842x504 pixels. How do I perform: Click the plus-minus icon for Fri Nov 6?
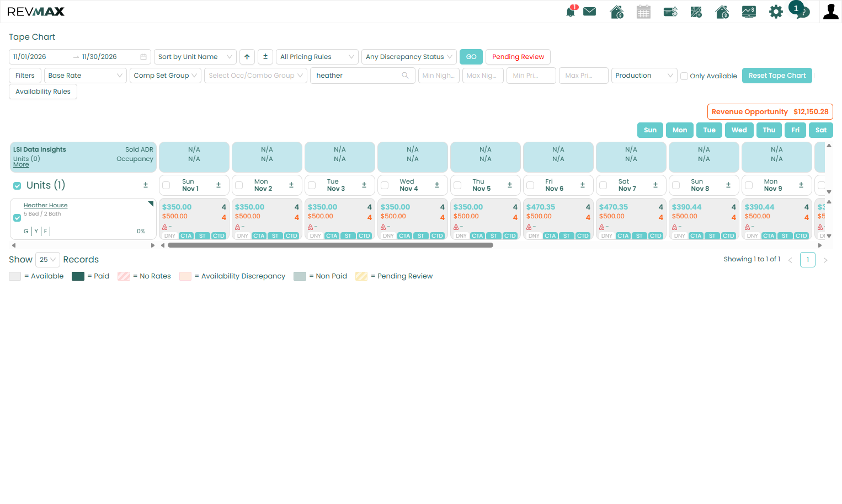pyautogui.click(x=583, y=185)
